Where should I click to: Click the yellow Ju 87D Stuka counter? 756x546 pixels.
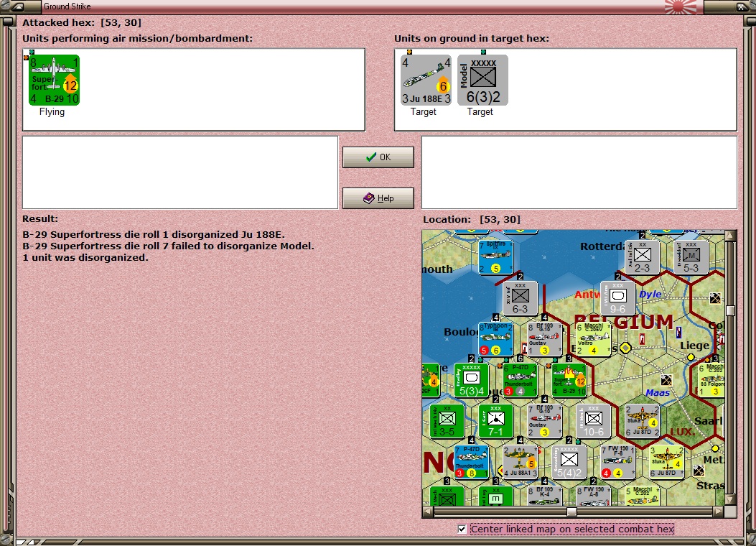coord(667,462)
